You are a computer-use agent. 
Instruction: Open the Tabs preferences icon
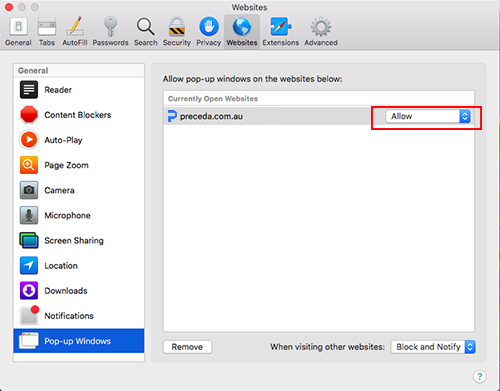[47, 27]
